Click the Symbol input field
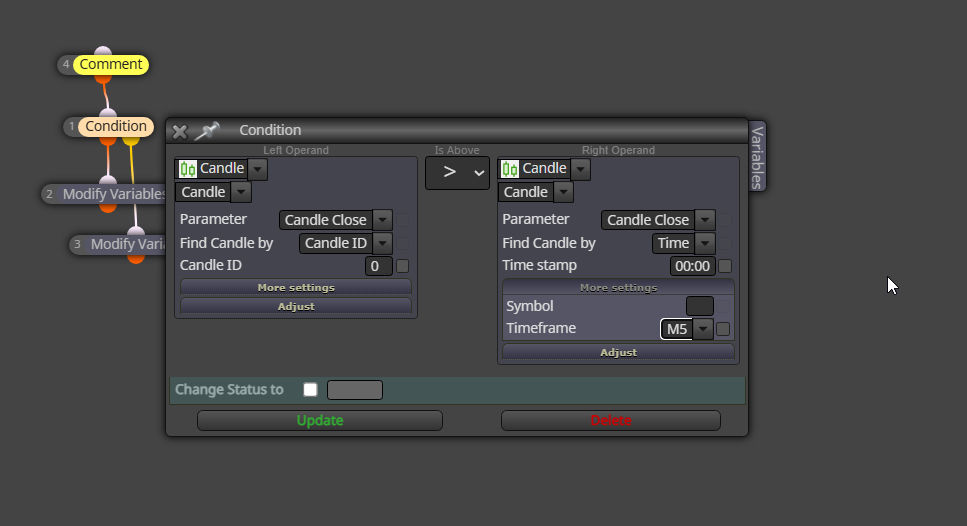Screen dimensions: 967x526 (x=700, y=306)
